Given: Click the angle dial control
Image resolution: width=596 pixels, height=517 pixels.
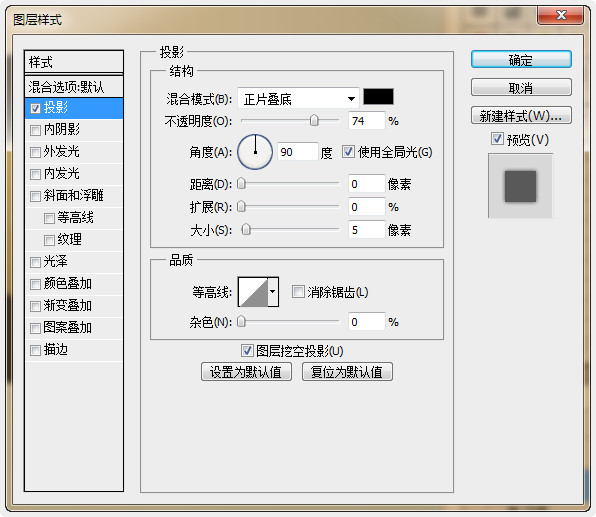Looking at the screenshot, I should (255, 152).
